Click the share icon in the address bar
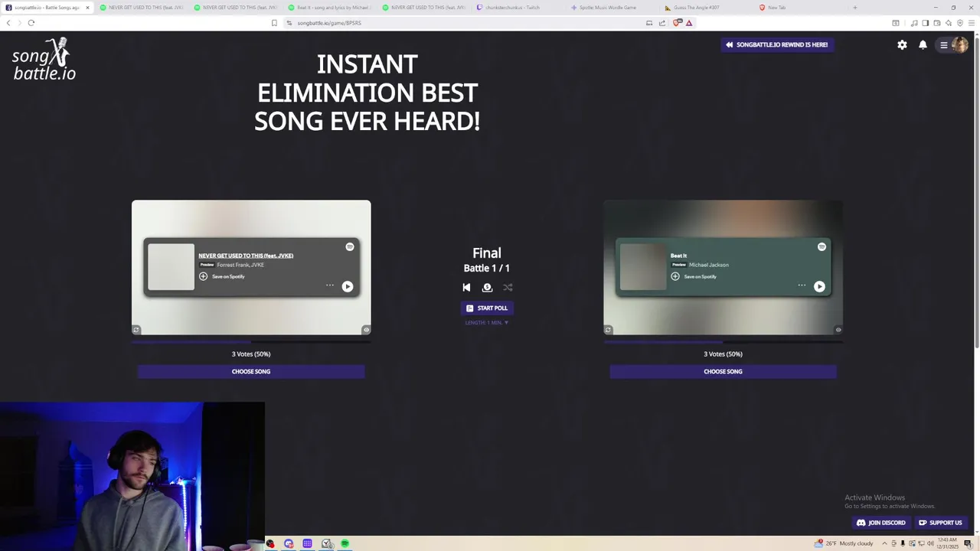This screenshot has width=980, height=551. [x=662, y=23]
